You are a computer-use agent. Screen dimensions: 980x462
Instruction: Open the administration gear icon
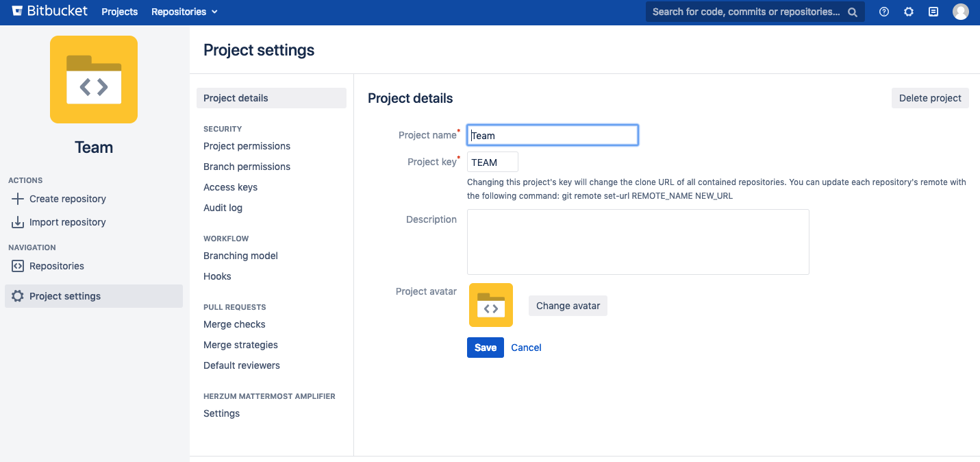point(909,12)
